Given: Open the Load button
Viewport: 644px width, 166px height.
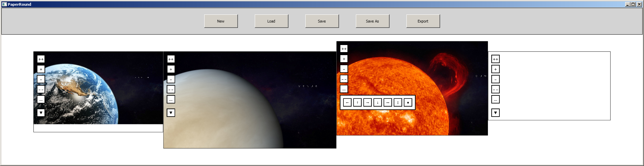Looking at the screenshot, I should click(x=271, y=21).
